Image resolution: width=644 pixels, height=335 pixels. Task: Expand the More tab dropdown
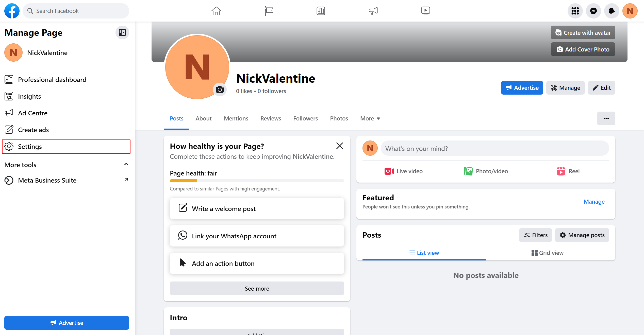tap(370, 118)
